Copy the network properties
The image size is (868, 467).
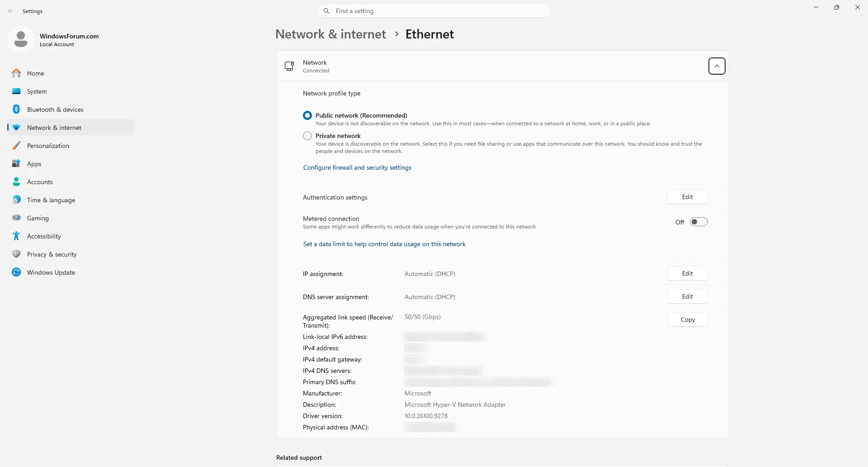pyautogui.click(x=688, y=319)
